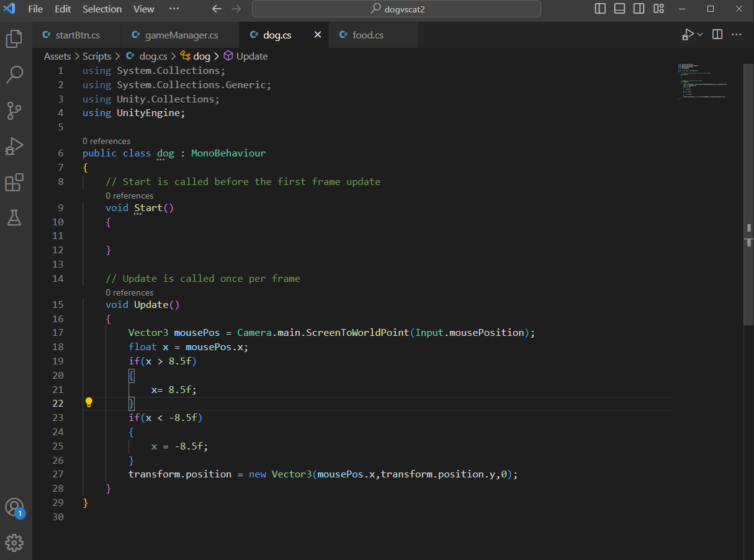Toggle the bottom panel layout icon
The width and height of the screenshot is (754, 560).
coord(619,9)
